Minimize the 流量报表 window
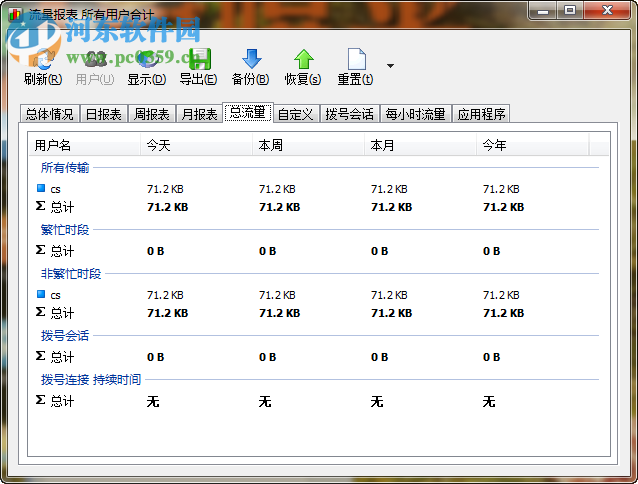 [x=543, y=11]
